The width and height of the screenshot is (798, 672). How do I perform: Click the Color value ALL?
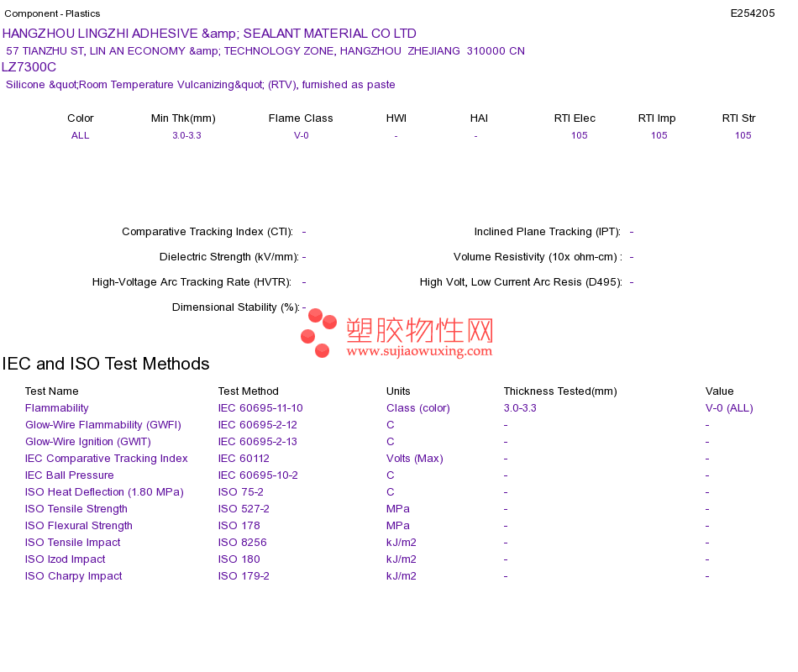coord(80,135)
